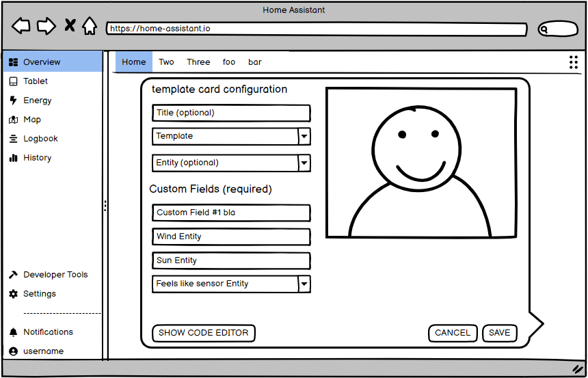
Task: Switch to the Two tab
Action: click(166, 62)
